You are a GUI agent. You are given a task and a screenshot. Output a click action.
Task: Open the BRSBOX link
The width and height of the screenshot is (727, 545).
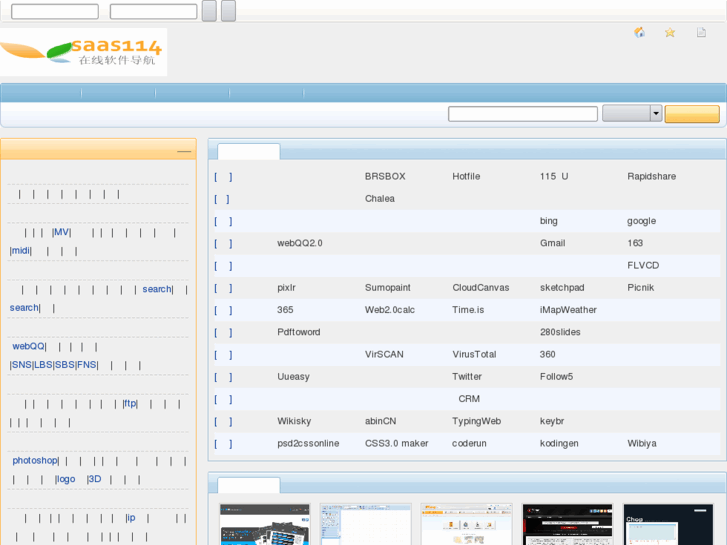click(385, 177)
